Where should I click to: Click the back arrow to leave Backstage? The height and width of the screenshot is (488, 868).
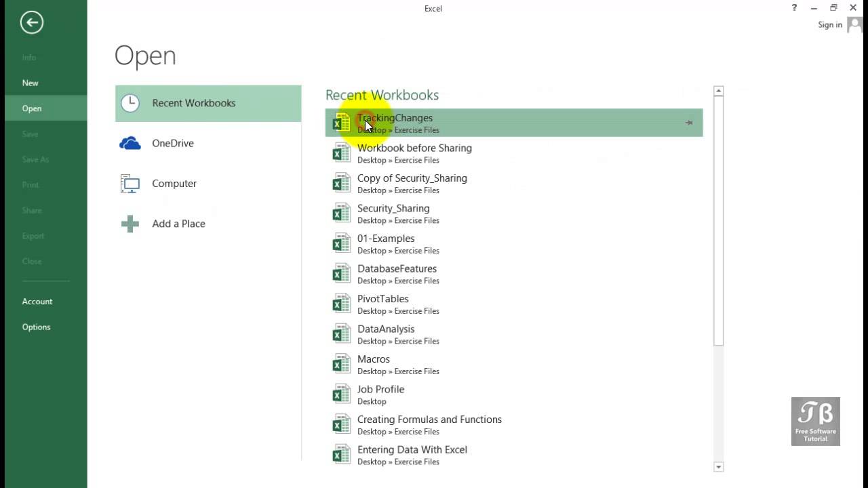pos(31,22)
